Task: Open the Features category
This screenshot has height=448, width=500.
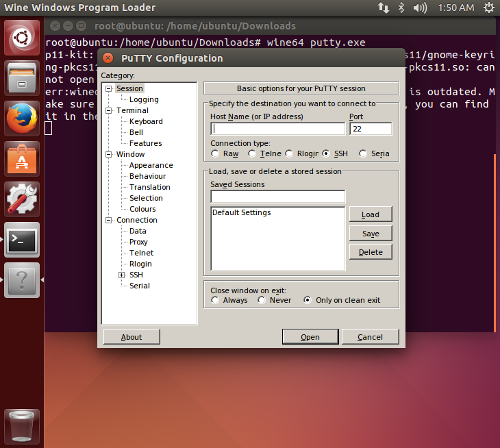Action: tap(145, 143)
